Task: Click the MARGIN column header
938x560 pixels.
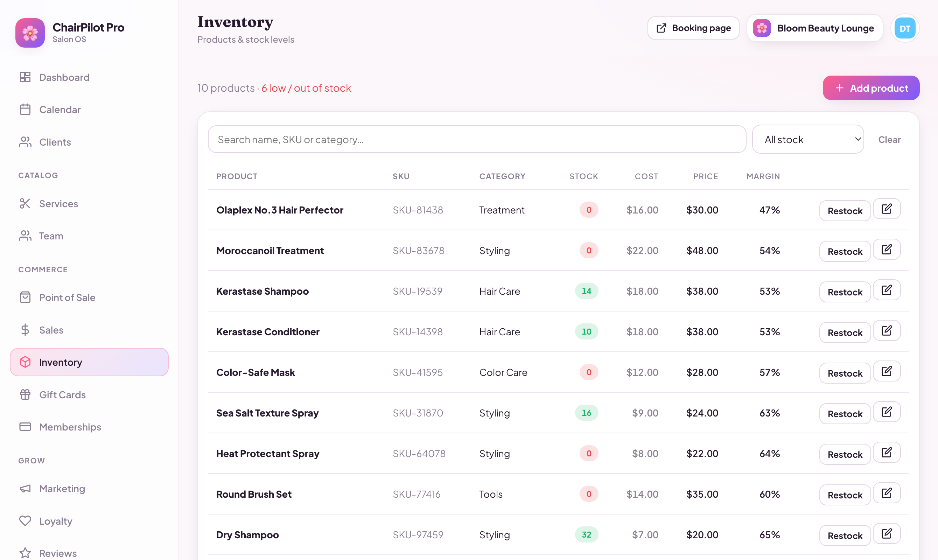Action: (x=763, y=176)
